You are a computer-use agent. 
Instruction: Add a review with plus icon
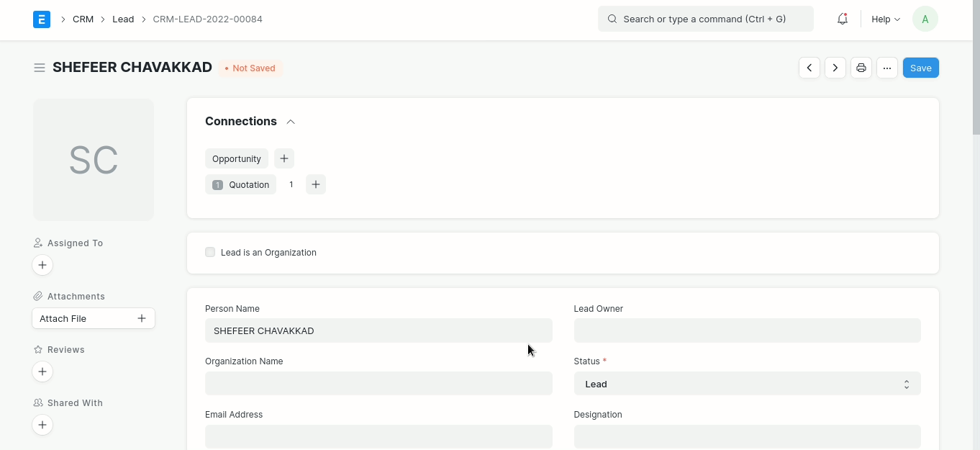pos(42,372)
